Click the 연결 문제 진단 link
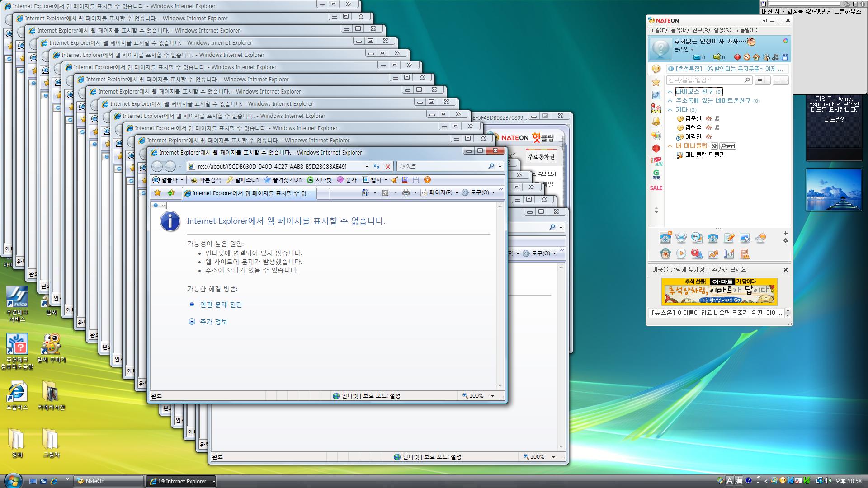This screenshot has height=488, width=868. (x=221, y=305)
